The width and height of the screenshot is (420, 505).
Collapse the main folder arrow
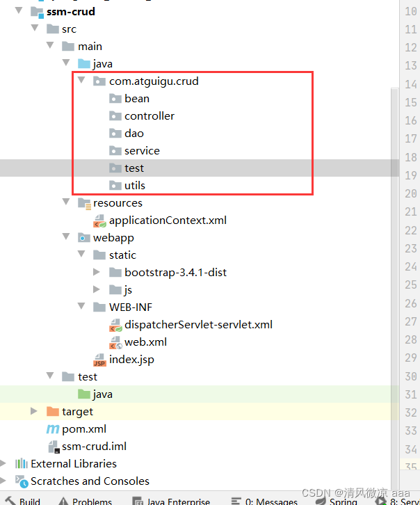tap(50, 45)
